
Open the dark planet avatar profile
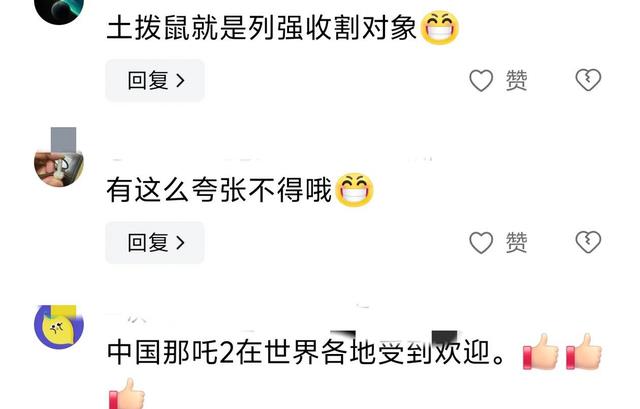coord(59,8)
